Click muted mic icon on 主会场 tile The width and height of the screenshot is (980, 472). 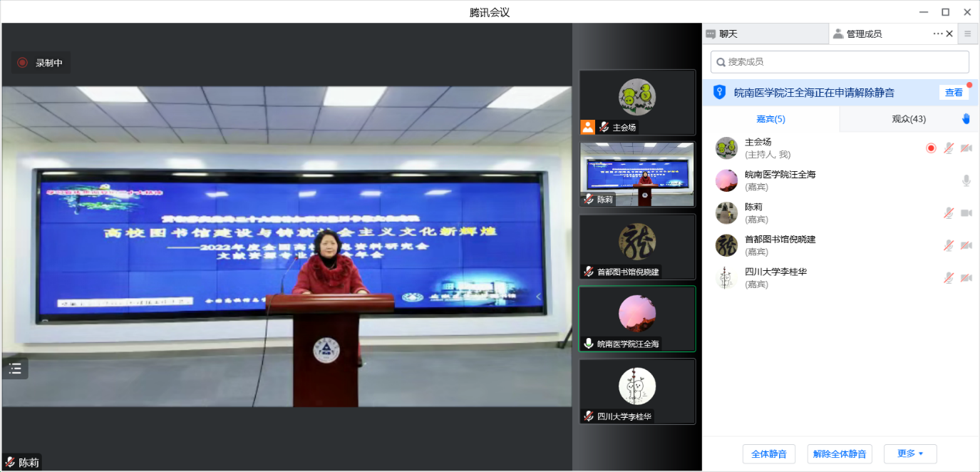604,127
